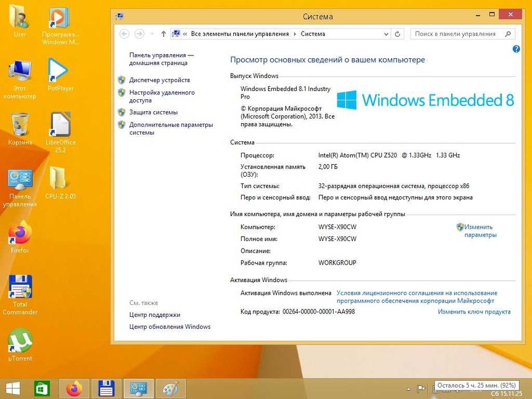
Task: Click the Windows Embedded 8 logo
Action: [x=425, y=100]
